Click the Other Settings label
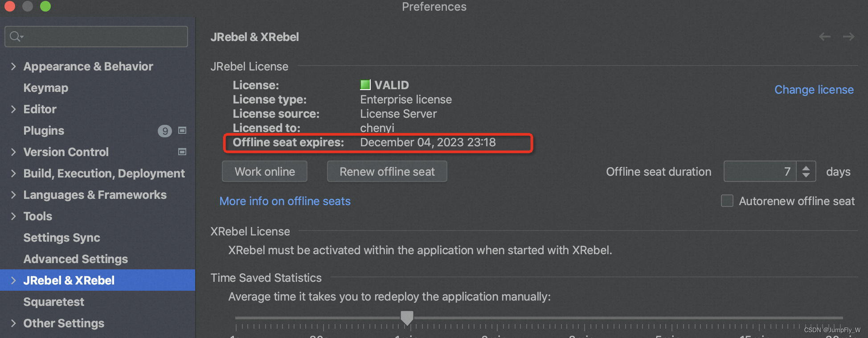This screenshot has height=338, width=868. pos(64,323)
